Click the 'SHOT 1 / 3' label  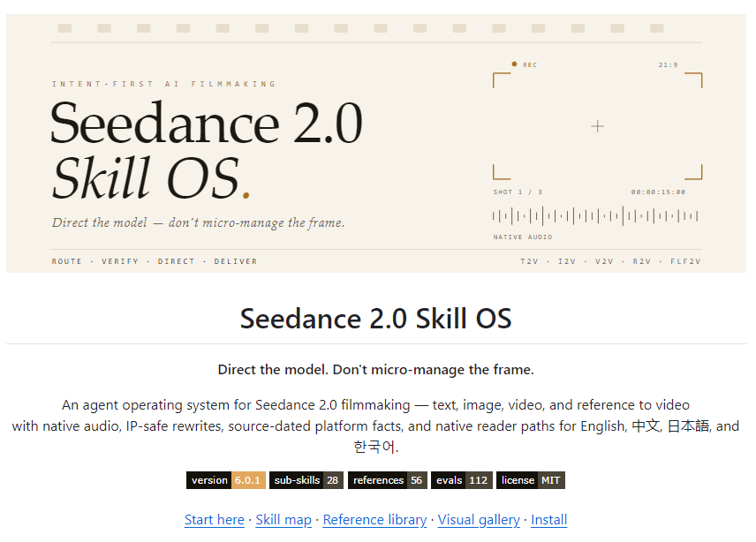point(518,192)
